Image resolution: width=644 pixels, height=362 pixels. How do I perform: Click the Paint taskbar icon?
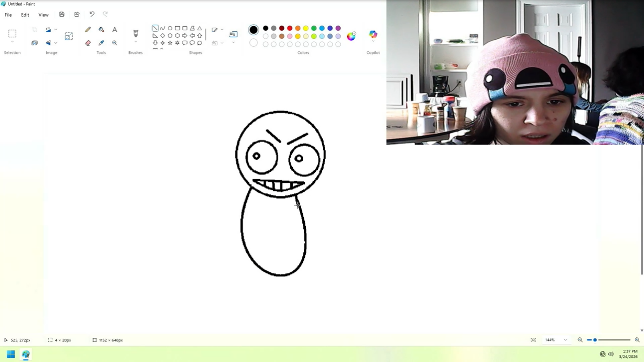26,354
